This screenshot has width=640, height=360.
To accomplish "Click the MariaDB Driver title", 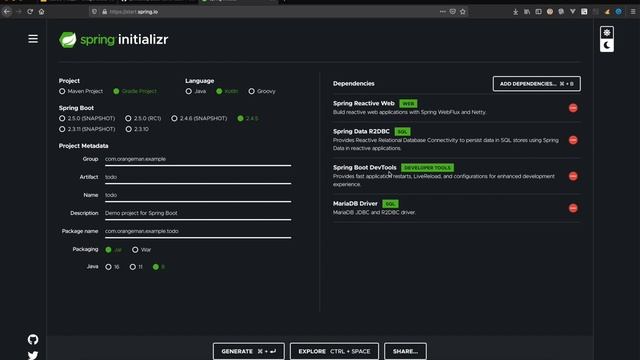I will [355, 203].
